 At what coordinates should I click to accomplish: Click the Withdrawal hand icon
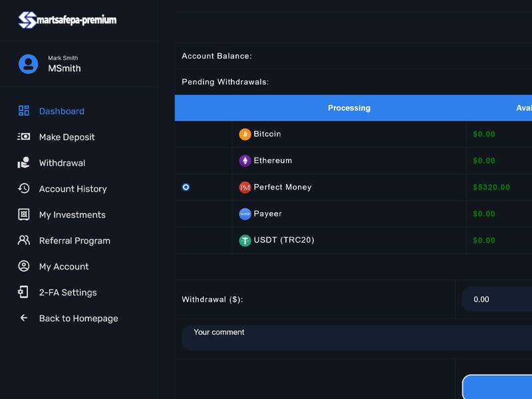pyautogui.click(x=24, y=163)
